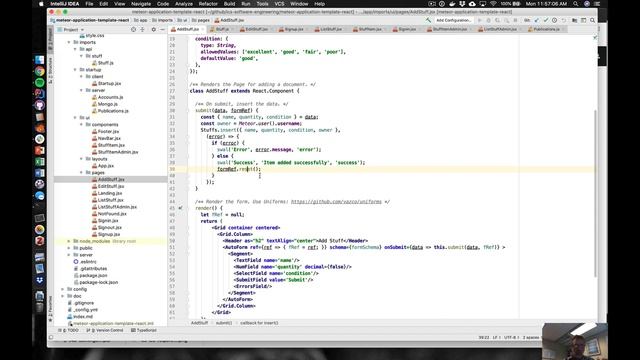Open the Project view selector dropdown
The width and height of the screenshot is (640, 360).
click(71, 29)
